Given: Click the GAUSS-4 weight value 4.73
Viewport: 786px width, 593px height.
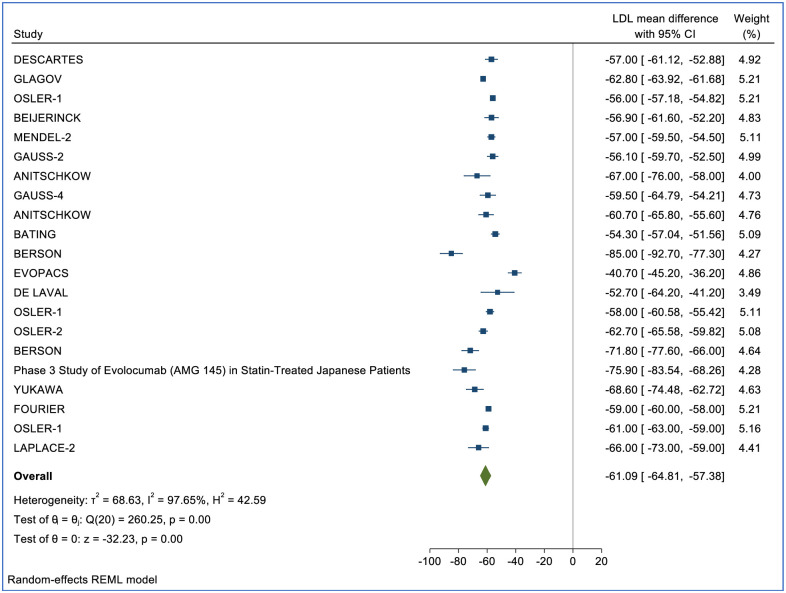Looking at the screenshot, I should [750, 195].
